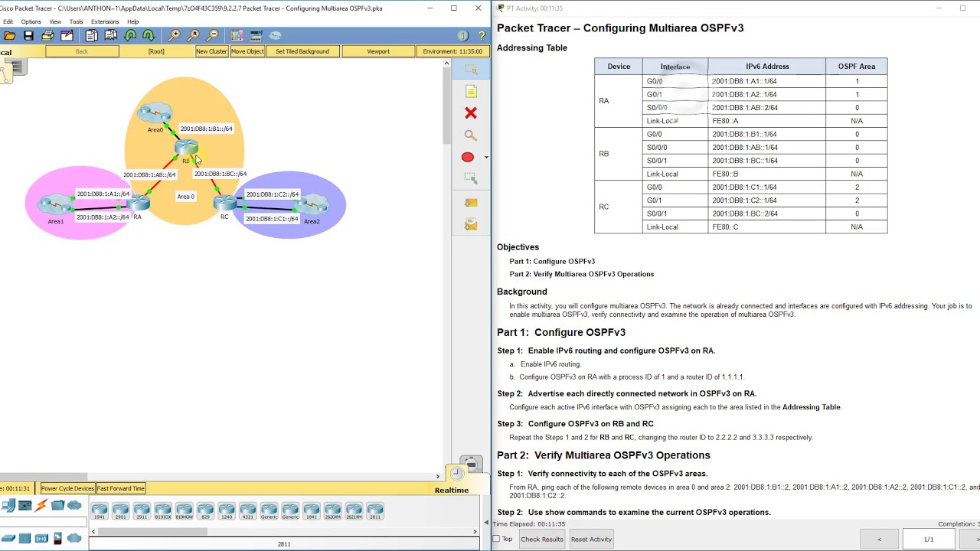Image resolution: width=980 pixels, height=551 pixels.
Task: Click the Reset Activity button
Action: pos(591,539)
